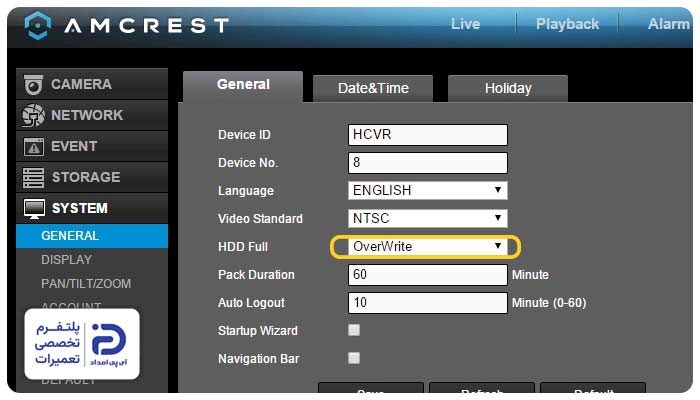Enable the Startup Wizard checkbox

pyautogui.click(x=354, y=330)
